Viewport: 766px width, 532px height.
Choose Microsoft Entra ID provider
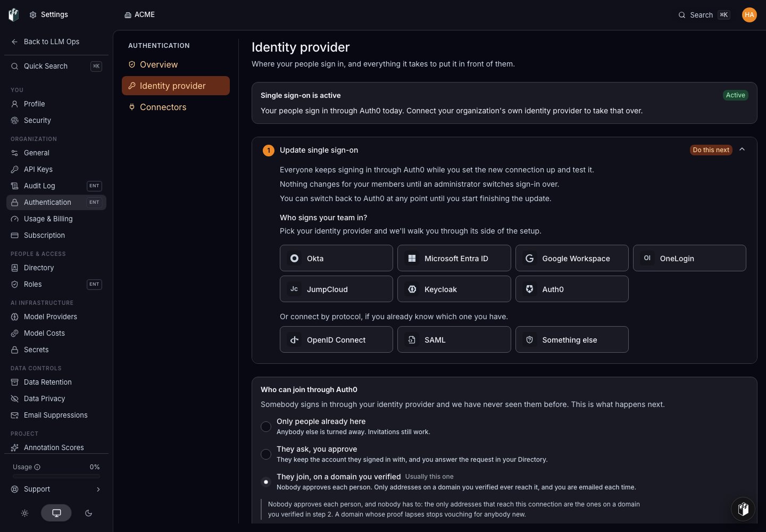coord(454,258)
